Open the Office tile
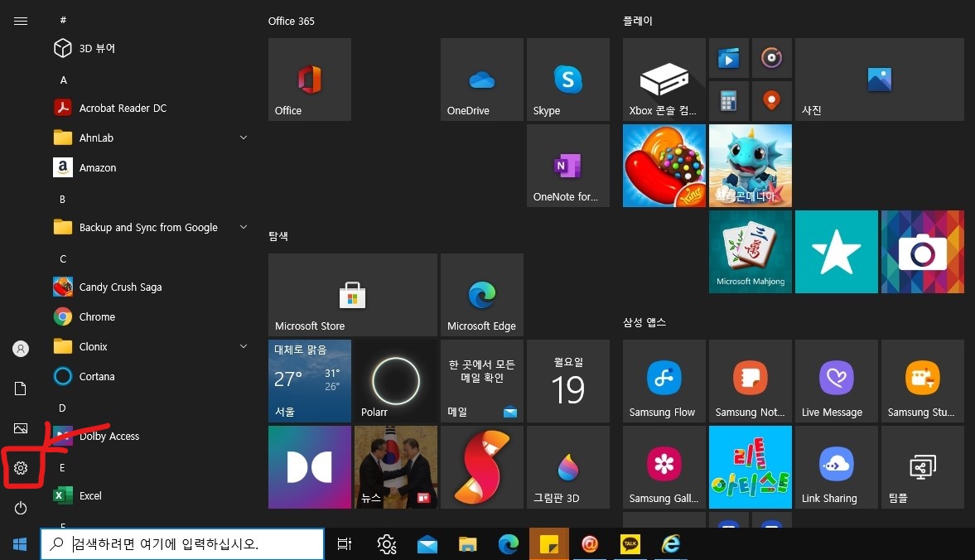This screenshot has height=560, width=975. [310, 80]
